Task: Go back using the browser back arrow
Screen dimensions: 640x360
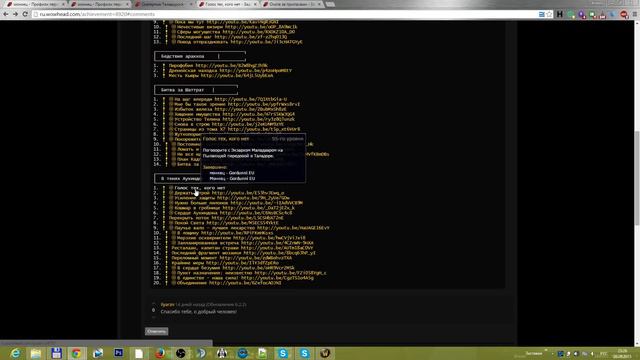Action: click(6, 14)
